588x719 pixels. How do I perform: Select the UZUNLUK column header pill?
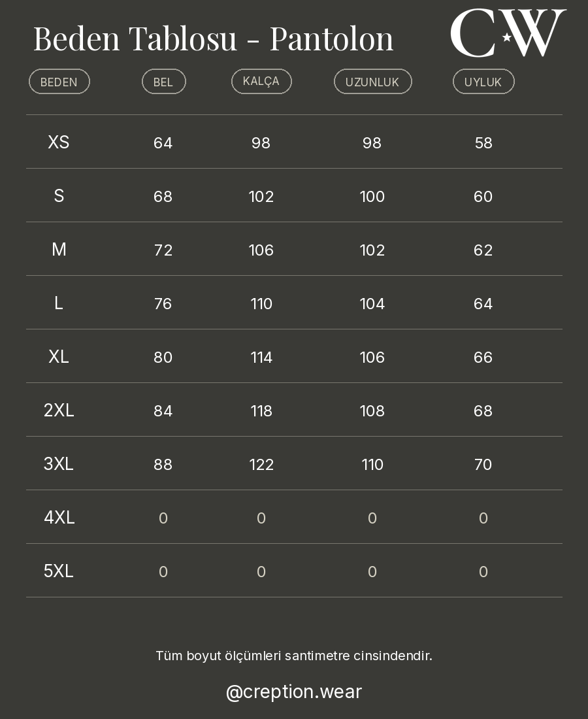[372, 82]
